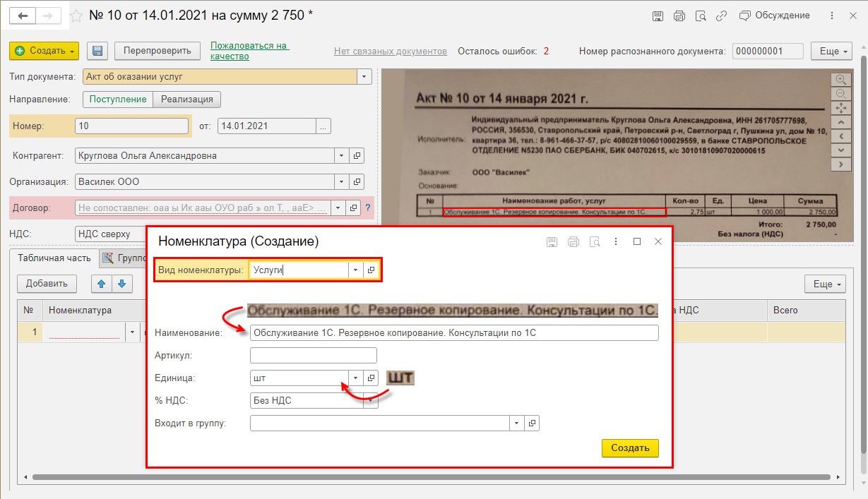
Task: Go forward with the right arrow button
Action: tap(48, 15)
